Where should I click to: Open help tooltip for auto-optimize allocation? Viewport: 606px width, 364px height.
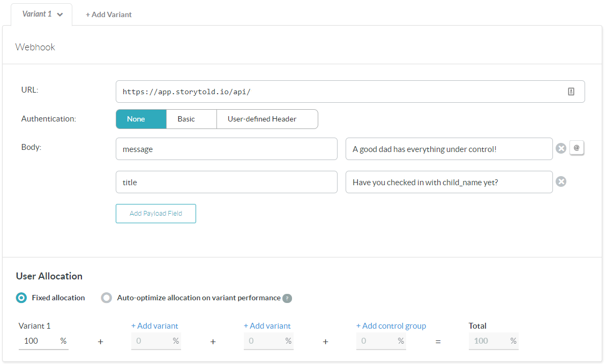tap(287, 298)
